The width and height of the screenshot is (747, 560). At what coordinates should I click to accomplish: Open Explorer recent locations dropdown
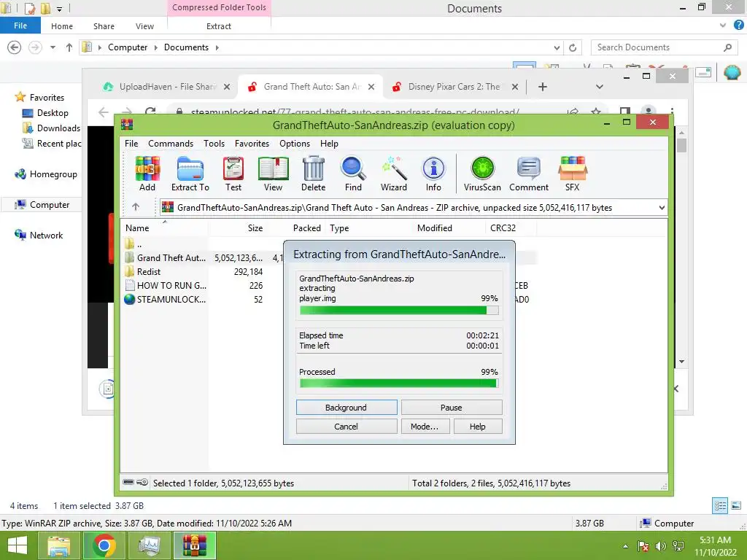pos(53,47)
